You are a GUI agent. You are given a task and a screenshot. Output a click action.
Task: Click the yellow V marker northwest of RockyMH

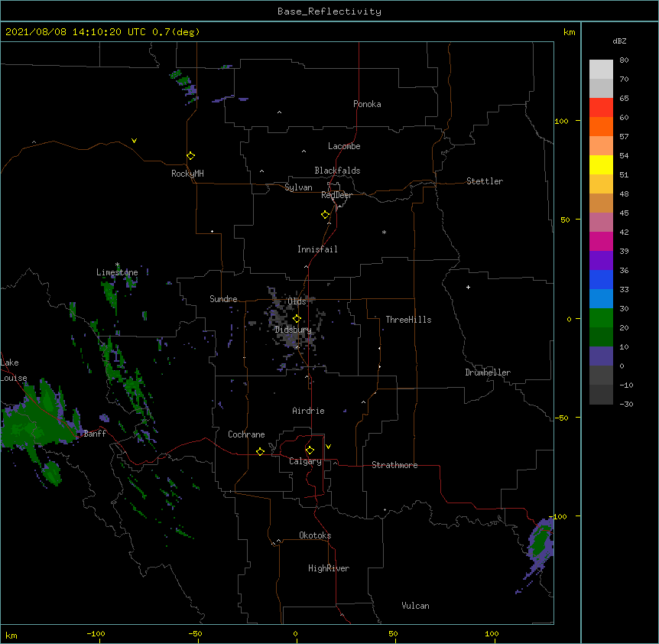tap(134, 141)
